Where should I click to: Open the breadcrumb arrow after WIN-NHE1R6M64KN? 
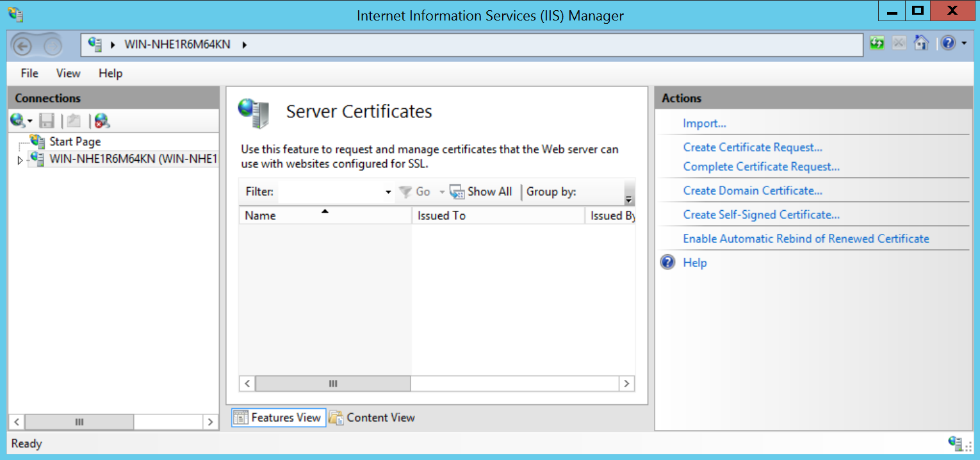point(245,45)
